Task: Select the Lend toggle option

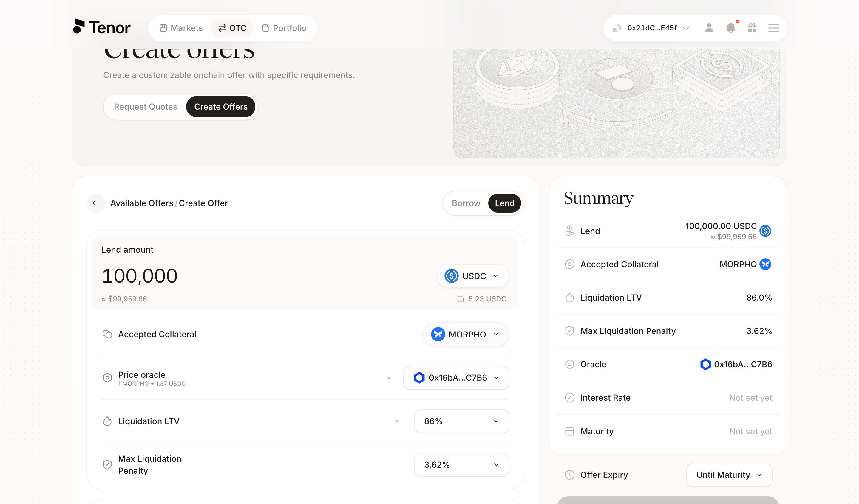Action: click(504, 203)
